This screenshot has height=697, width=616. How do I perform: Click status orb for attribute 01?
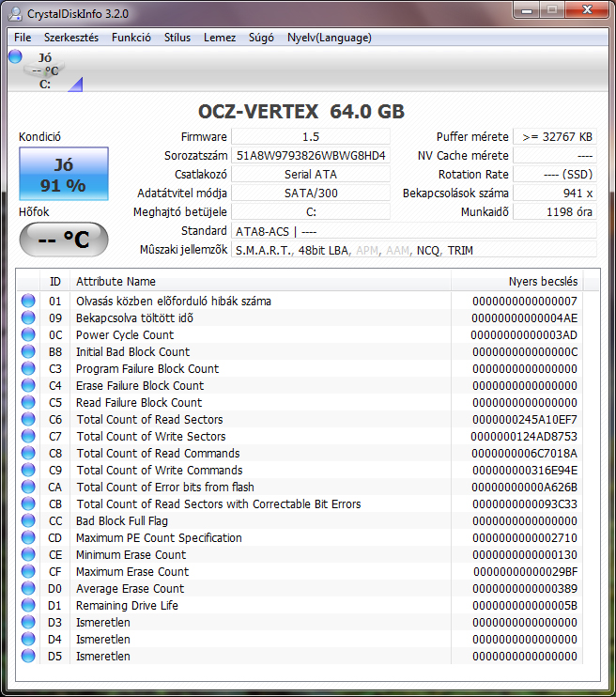pyautogui.click(x=28, y=301)
